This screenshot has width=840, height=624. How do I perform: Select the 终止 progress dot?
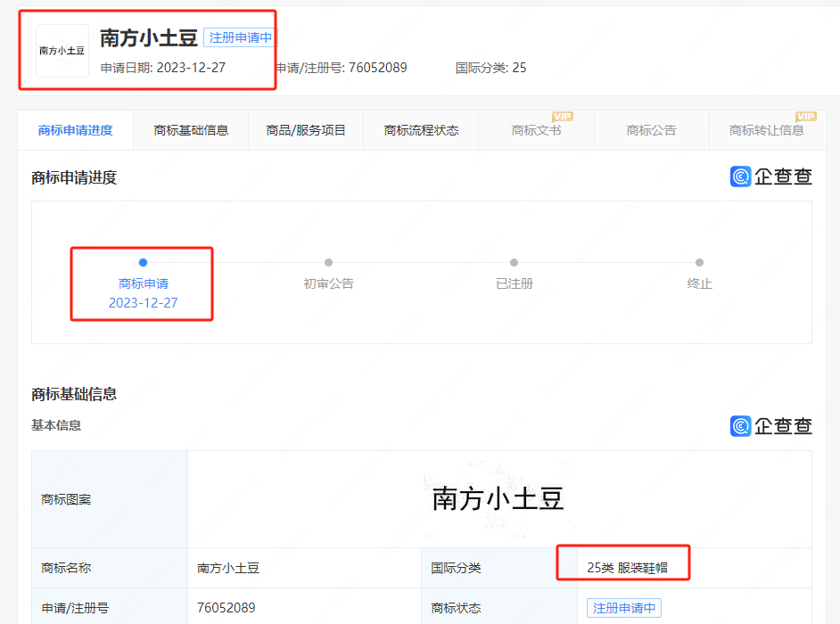pyautogui.click(x=699, y=262)
